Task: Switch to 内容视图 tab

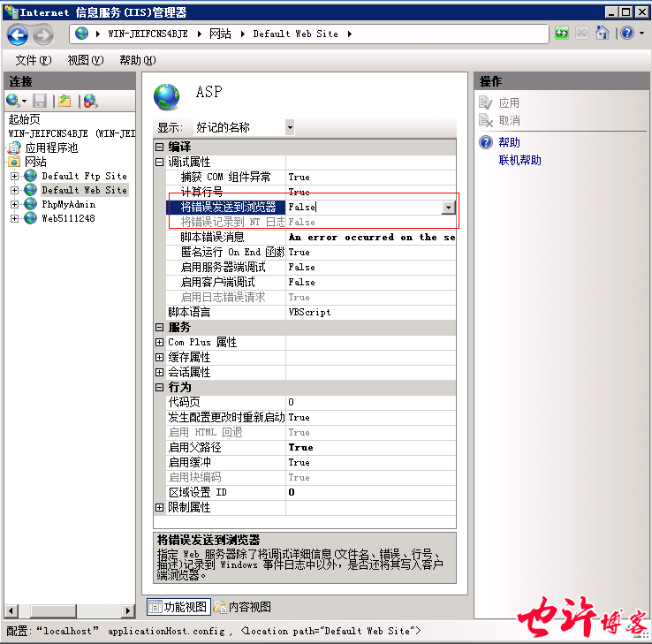Action: coord(243,607)
